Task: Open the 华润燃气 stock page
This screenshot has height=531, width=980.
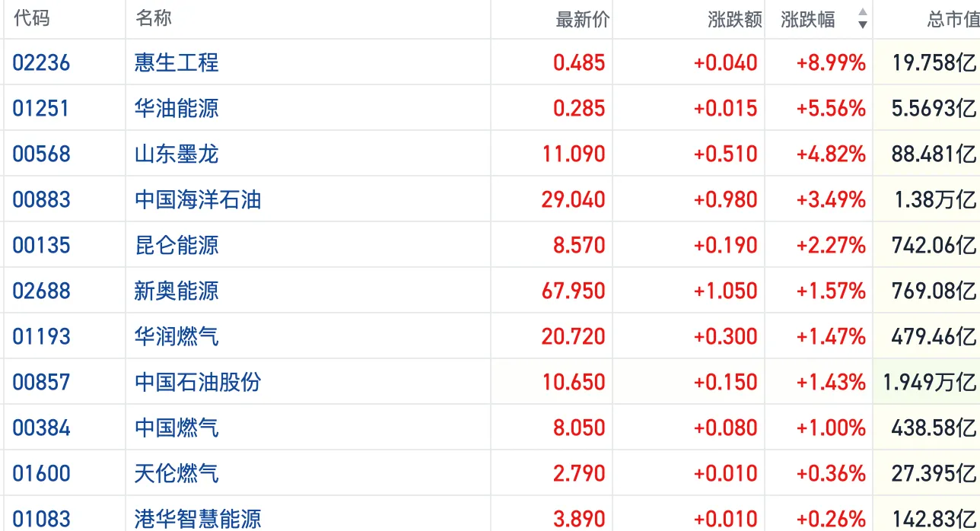Action: tap(177, 336)
